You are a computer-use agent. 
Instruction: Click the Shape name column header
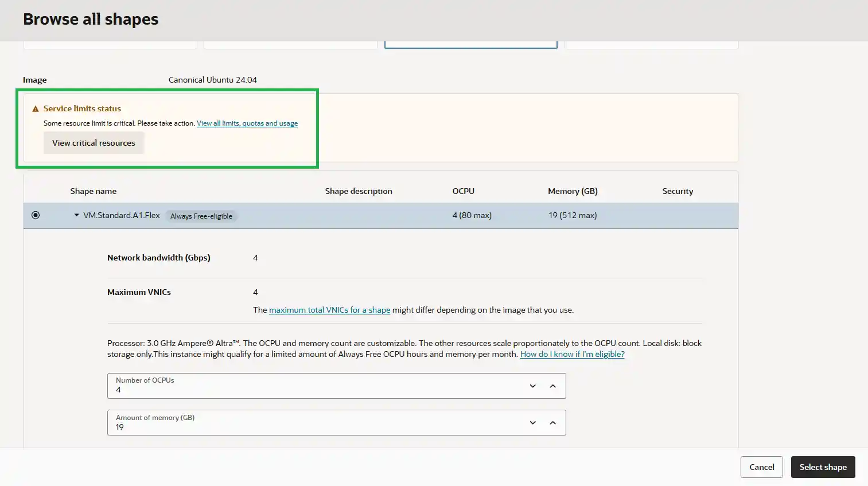[x=93, y=191]
